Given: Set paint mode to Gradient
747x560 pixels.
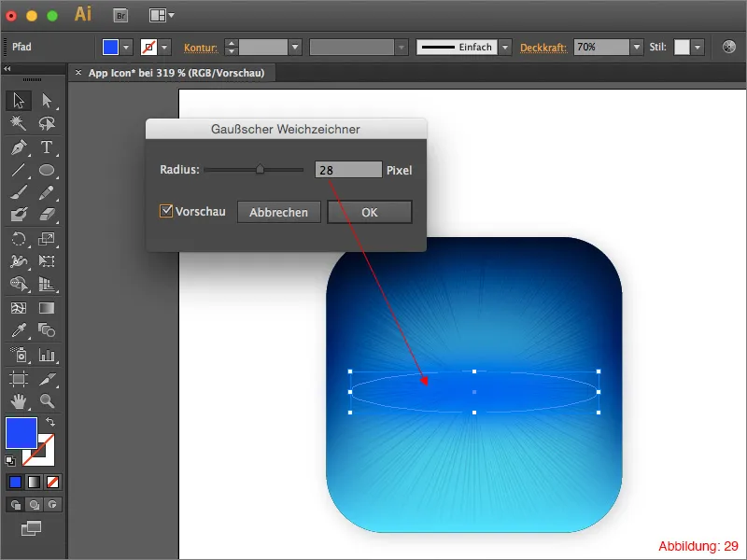Looking at the screenshot, I should pos(34,482).
